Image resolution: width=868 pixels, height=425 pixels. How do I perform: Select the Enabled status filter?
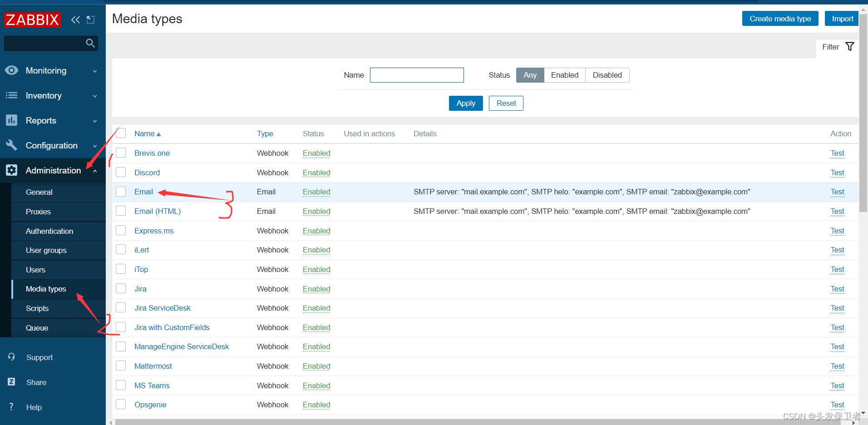coord(565,75)
